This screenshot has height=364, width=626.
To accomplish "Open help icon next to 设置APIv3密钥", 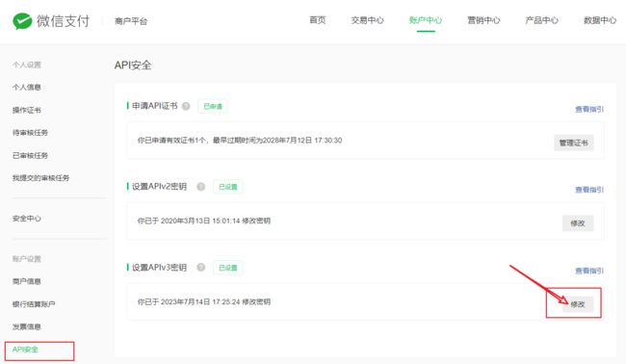I will point(201,267).
